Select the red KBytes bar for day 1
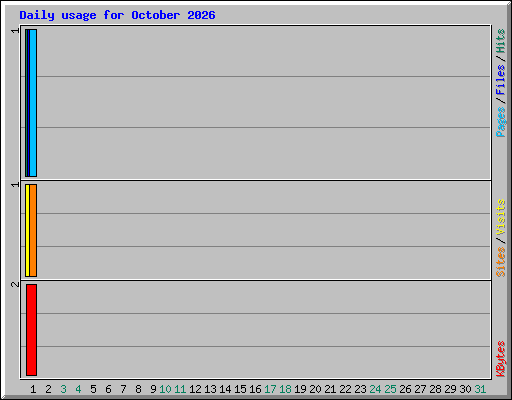The image size is (512, 400). pos(31,330)
